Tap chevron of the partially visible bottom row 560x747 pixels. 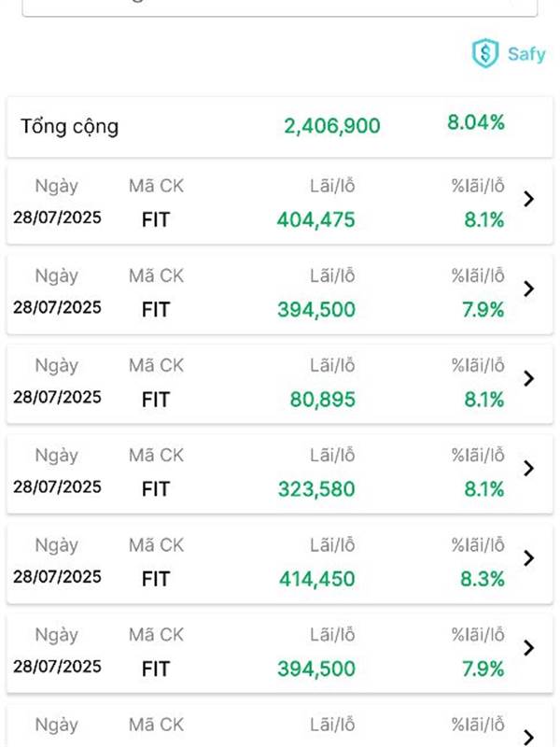click(528, 737)
